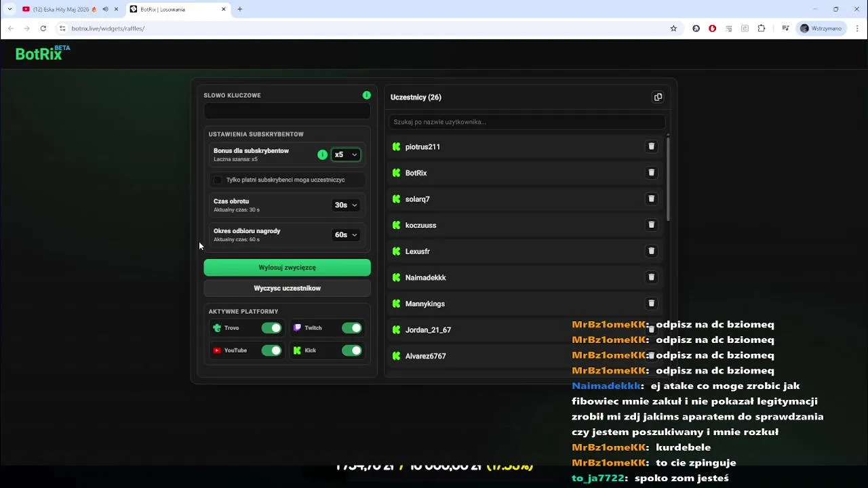Click the Slowo kluczowe keyword input field
Viewport: 868px width, 488px height.
[x=287, y=111]
